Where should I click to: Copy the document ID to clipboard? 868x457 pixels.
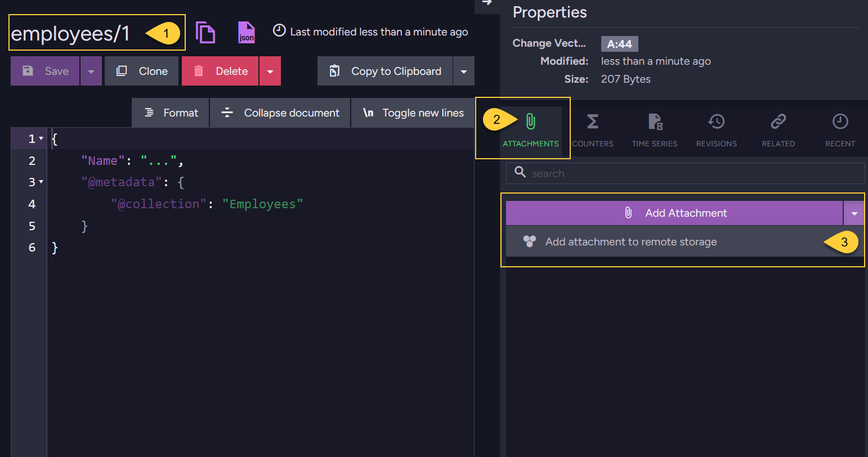click(x=206, y=32)
